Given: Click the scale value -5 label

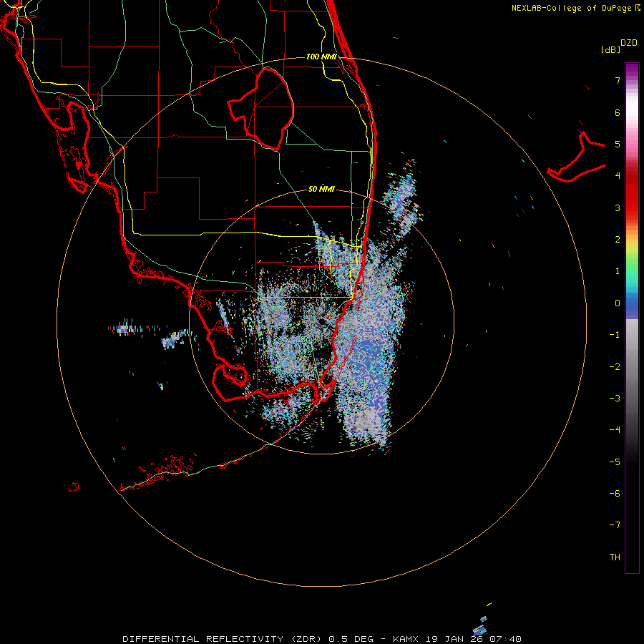Looking at the screenshot, I should click(615, 462).
